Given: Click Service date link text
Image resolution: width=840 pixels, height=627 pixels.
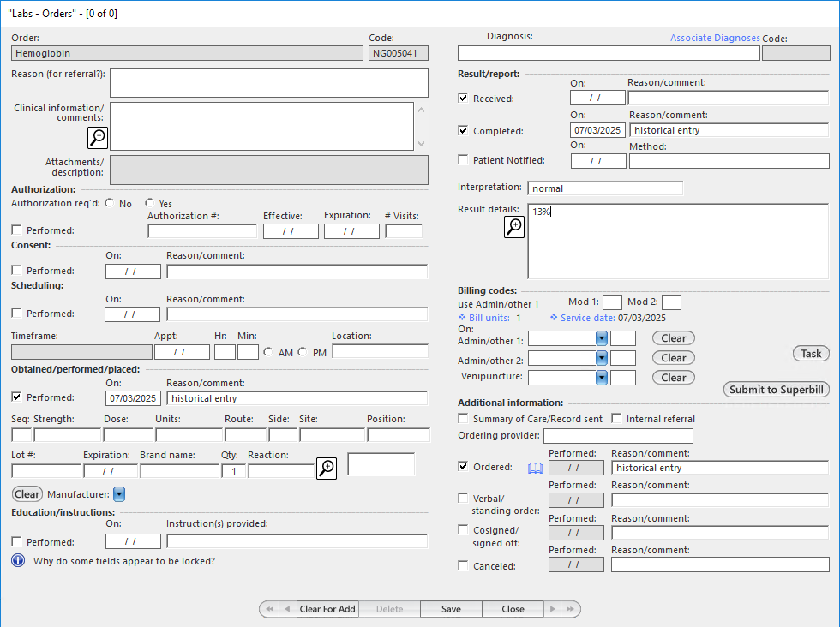Looking at the screenshot, I should 588,318.
